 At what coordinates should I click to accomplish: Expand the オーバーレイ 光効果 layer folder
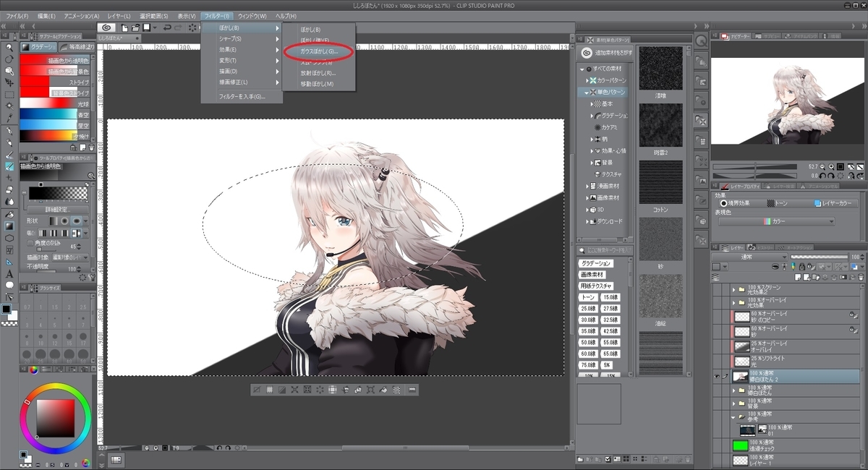pos(733,302)
